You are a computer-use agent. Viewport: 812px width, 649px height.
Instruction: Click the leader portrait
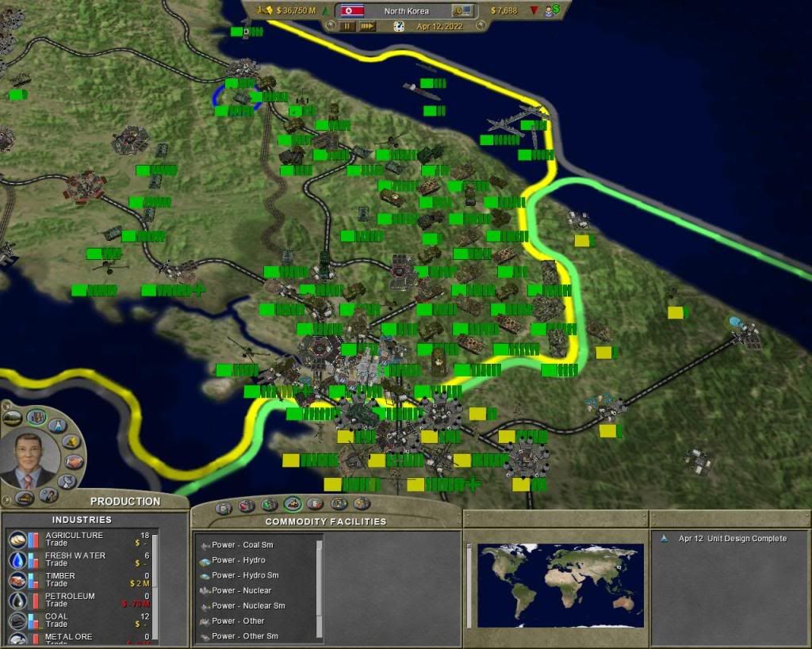(29, 460)
